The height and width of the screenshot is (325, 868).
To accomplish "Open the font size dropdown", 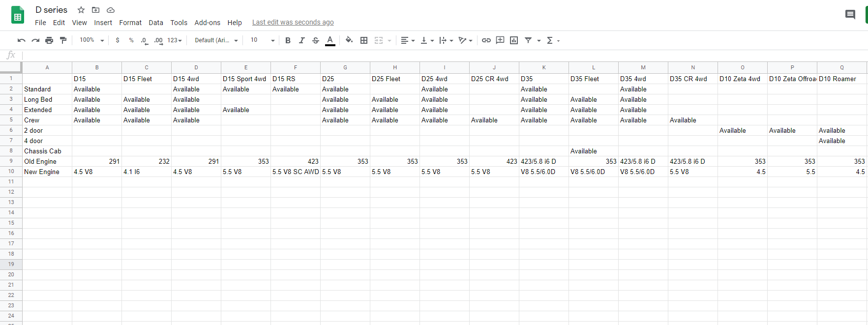I will 263,40.
